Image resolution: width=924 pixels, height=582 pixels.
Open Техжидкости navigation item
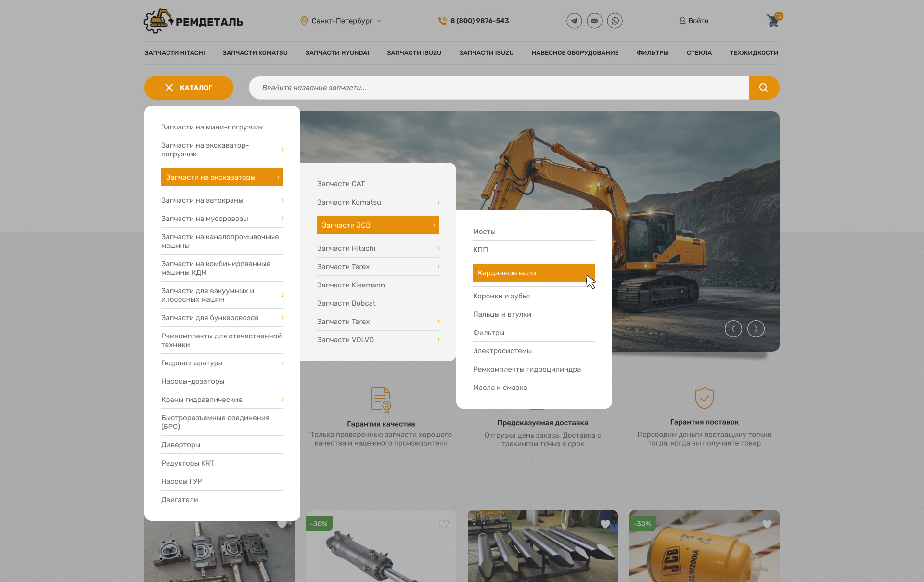[x=754, y=53]
